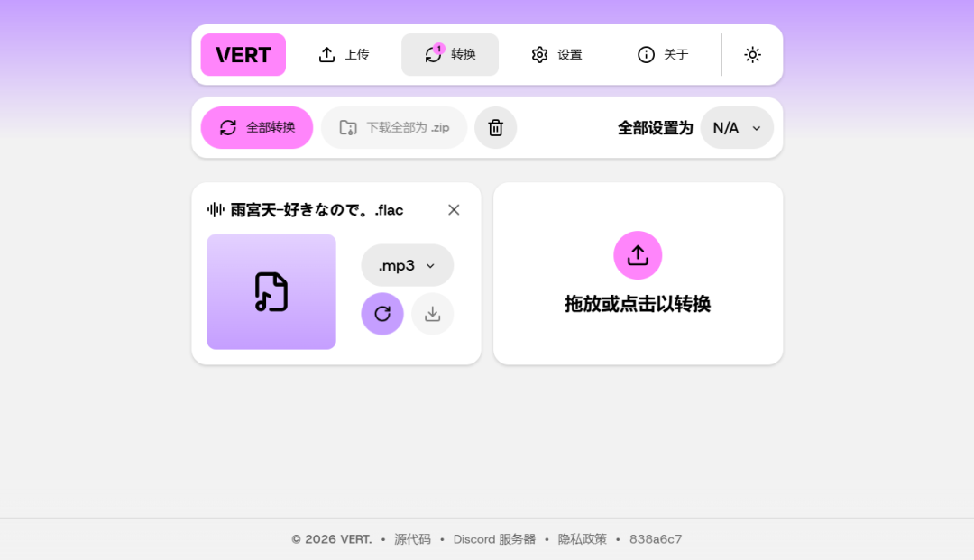Remove the 雨宮天 flac file with its X
Viewport: 974px width, 560px height.
[x=454, y=209]
